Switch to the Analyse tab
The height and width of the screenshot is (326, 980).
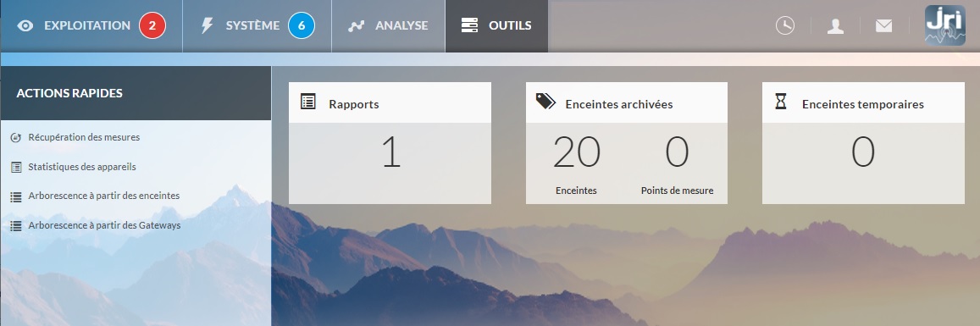(388, 25)
